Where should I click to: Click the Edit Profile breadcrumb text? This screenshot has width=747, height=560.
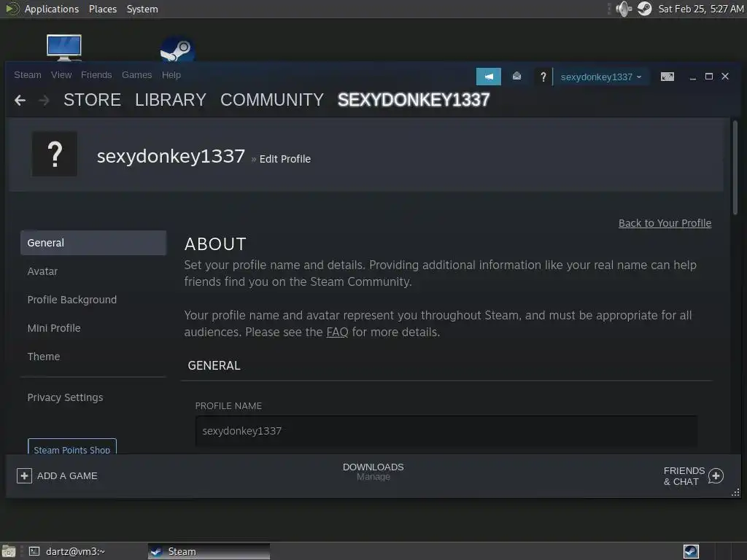[x=285, y=159]
